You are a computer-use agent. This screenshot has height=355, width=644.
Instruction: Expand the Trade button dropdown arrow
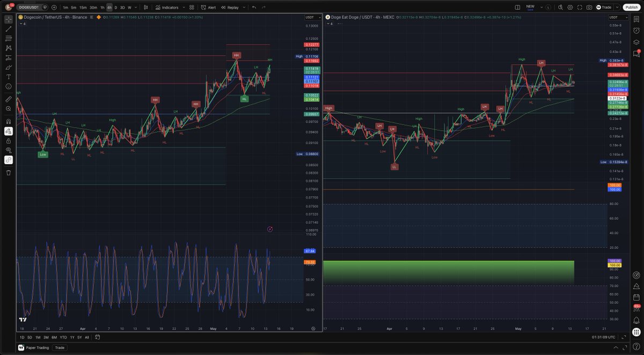616,8
